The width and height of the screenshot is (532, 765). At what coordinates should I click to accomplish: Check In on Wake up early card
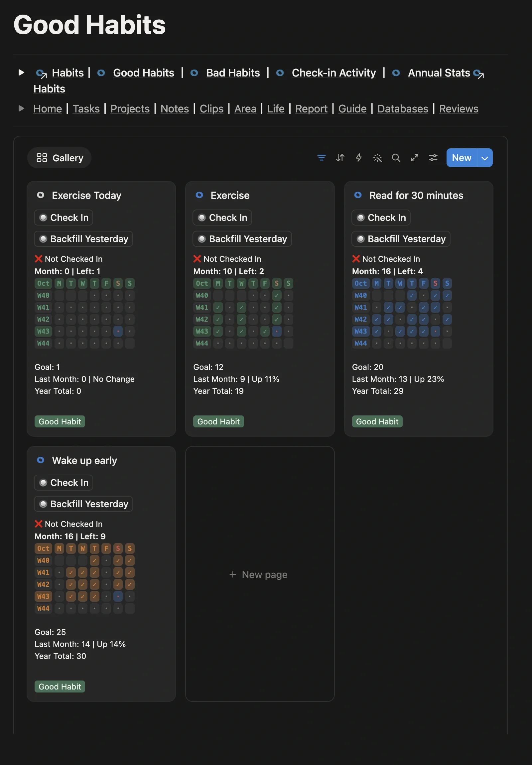63,483
